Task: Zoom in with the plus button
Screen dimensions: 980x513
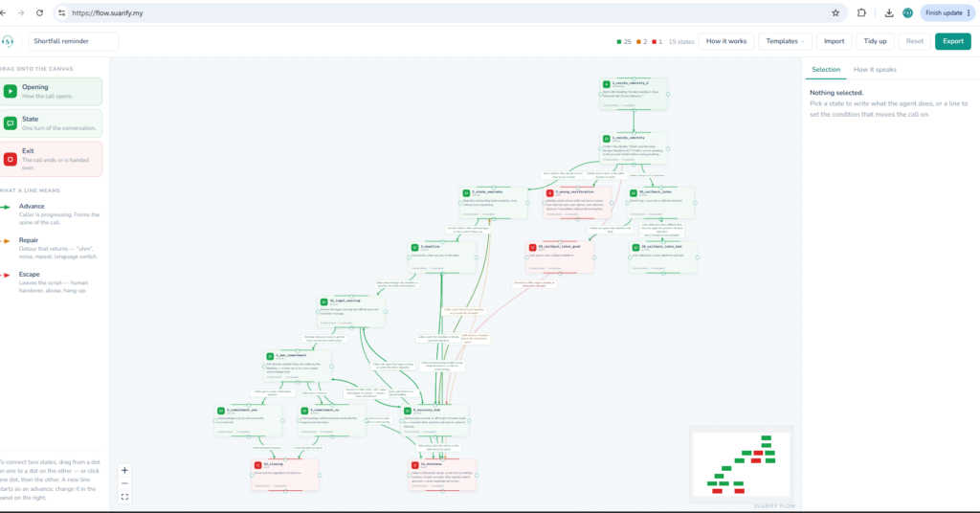Action: pyautogui.click(x=124, y=470)
